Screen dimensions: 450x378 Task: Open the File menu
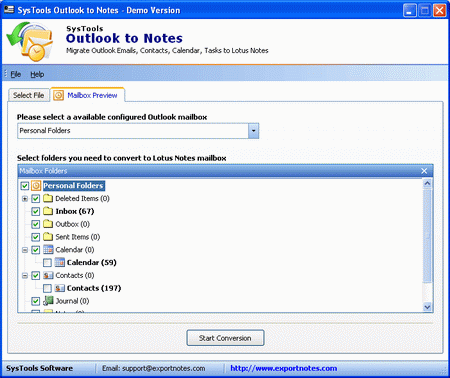click(15, 74)
